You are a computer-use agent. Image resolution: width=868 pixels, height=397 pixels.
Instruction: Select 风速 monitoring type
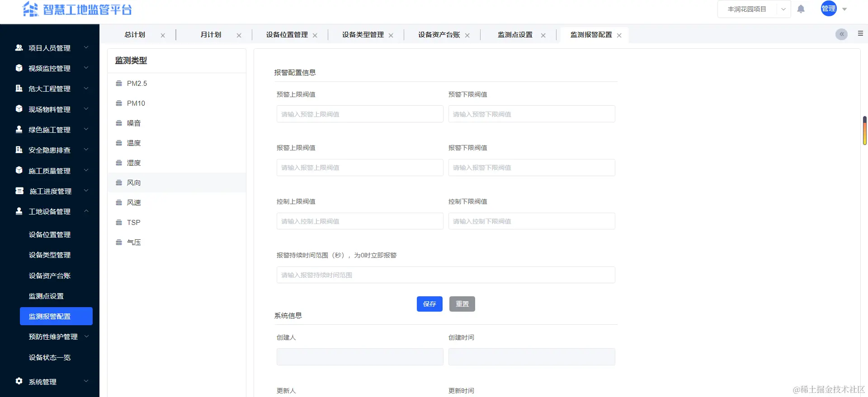[x=177, y=202]
